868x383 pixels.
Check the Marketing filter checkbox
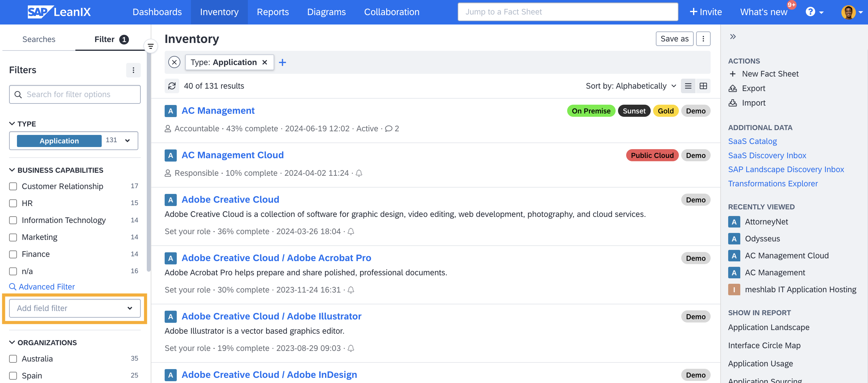pyautogui.click(x=13, y=237)
